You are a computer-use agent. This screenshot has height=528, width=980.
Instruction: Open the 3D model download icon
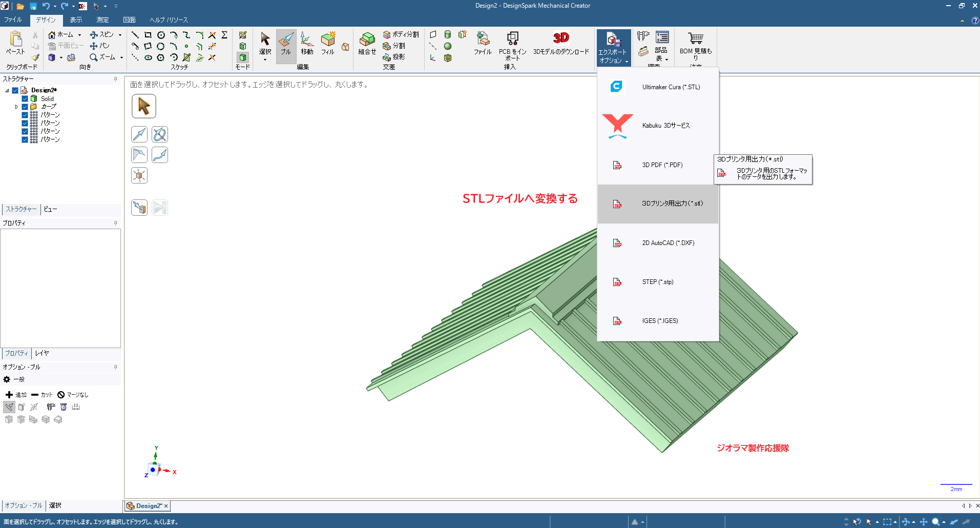[561, 38]
